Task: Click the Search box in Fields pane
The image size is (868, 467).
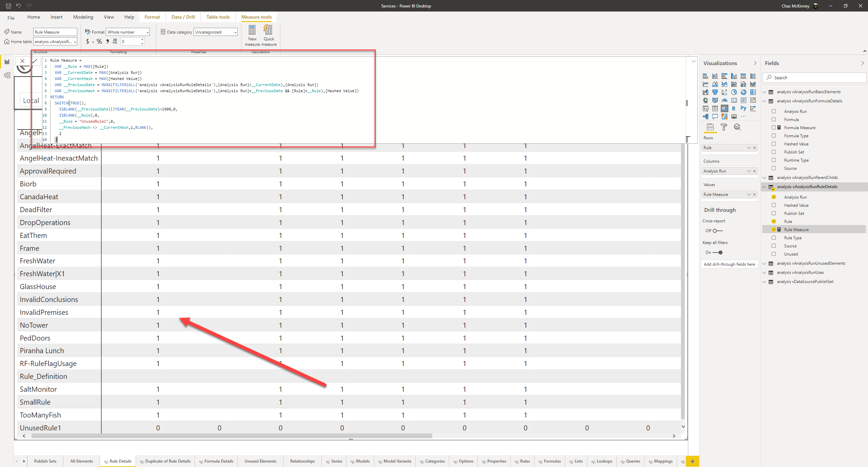Action: tap(814, 77)
